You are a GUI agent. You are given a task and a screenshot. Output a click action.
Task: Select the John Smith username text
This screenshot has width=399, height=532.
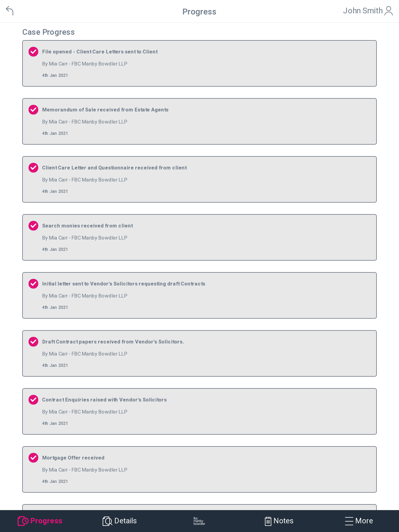tap(363, 11)
